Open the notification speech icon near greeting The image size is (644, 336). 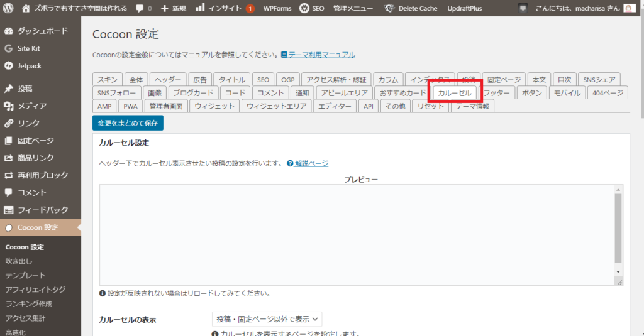[523, 8]
